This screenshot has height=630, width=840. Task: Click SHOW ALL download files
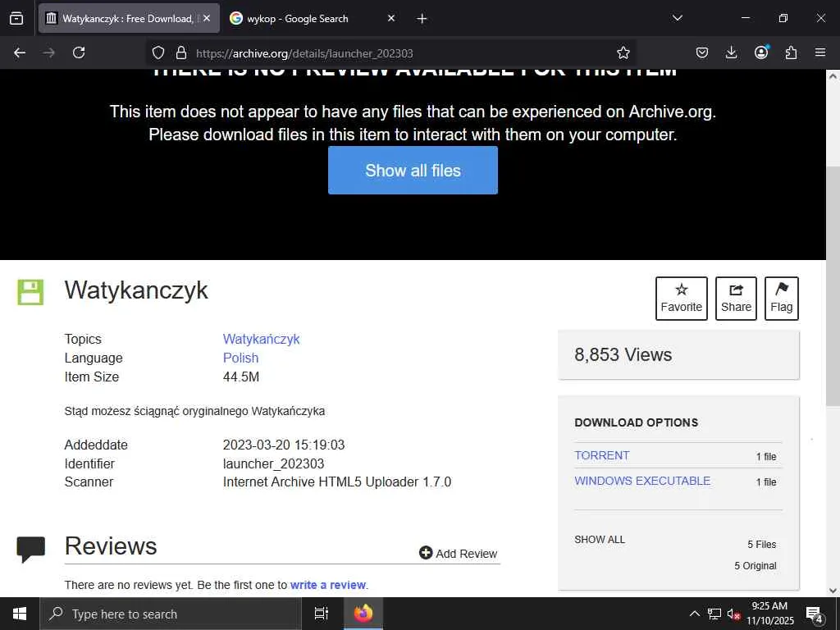[x=600, y=540]
